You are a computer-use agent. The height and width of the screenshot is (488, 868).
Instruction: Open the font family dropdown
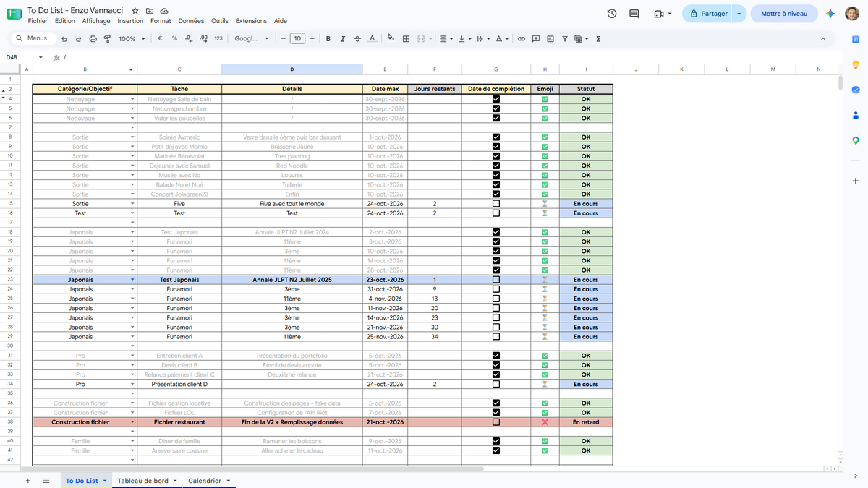click(x=252, y=38)
